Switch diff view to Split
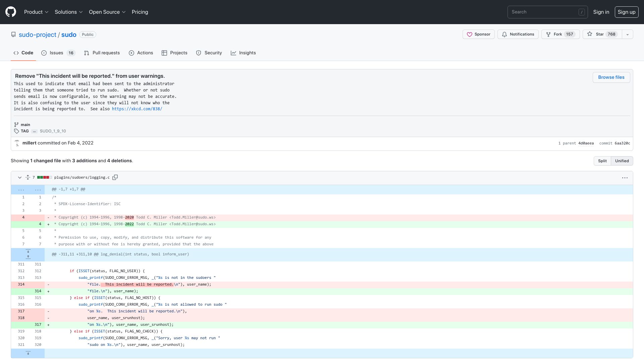Image resolution: width=644 pixels, height=362 pixels. [x=602, y=161]
